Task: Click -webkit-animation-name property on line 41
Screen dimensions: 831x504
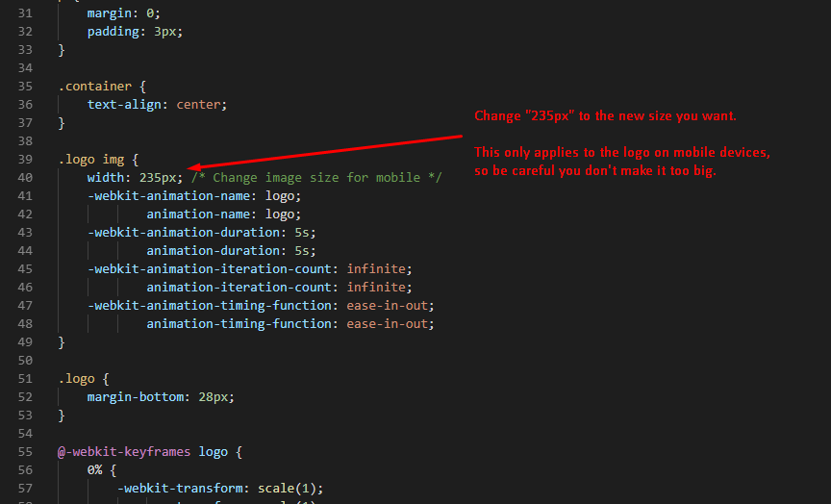Action: click(x=168, y=196)
